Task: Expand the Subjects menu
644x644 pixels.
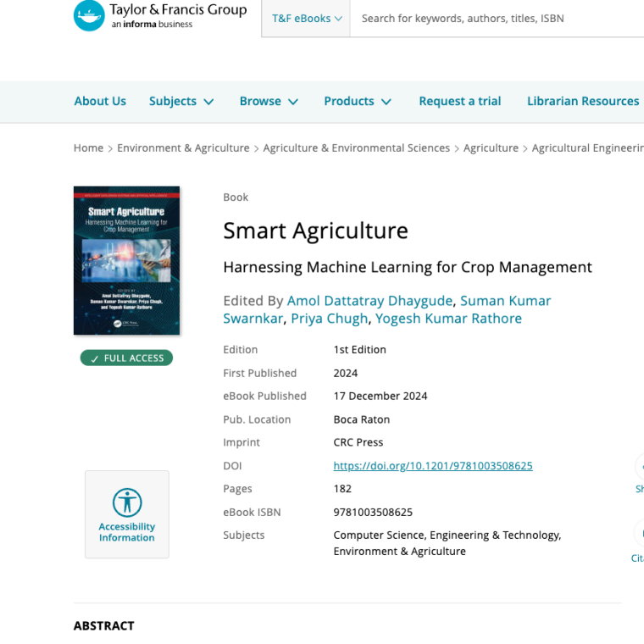Action: point(181,102)
